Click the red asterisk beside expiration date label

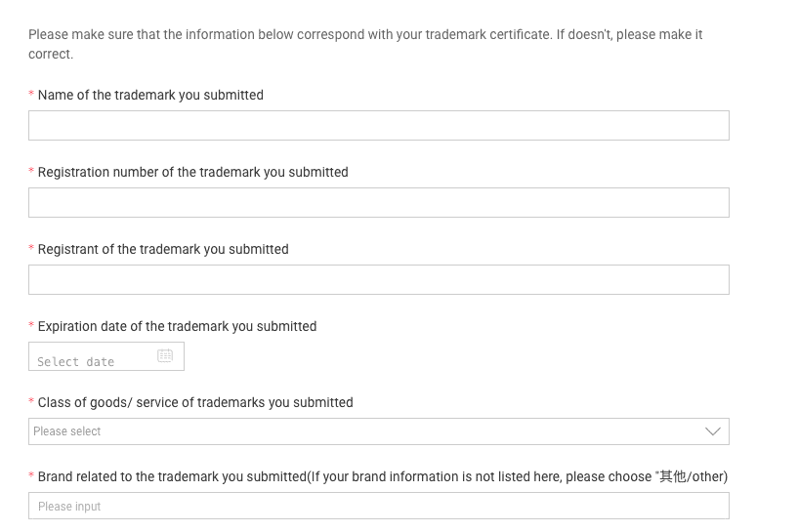point(31,326)
